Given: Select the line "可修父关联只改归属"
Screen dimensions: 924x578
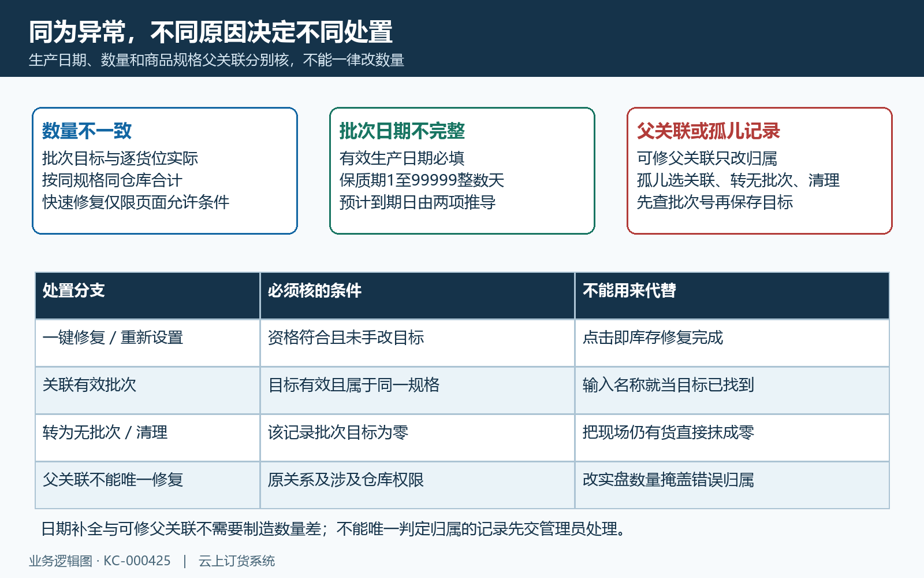Looking at the screenshot, I should coord(707,158).
